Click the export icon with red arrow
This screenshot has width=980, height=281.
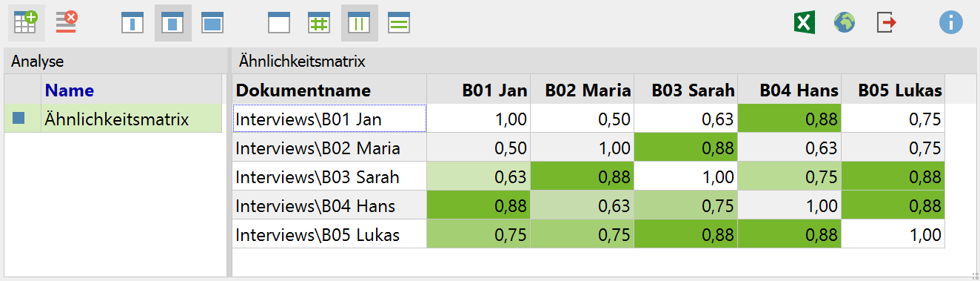coord(885,22)
